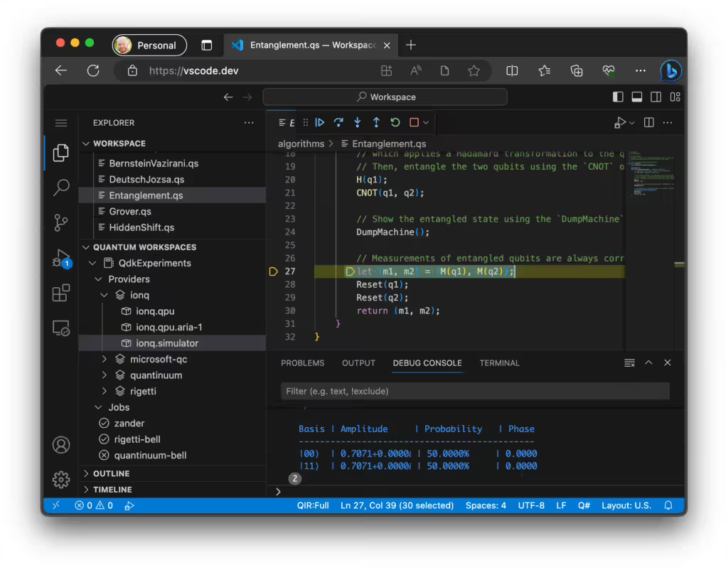
Task: Open DeutschJozsa.qs file
Action: (173, 180)
